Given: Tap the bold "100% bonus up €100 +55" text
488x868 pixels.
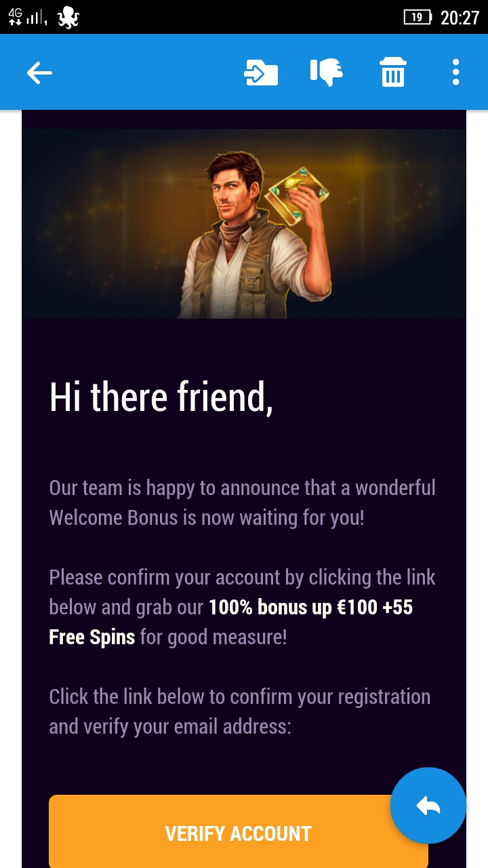Looking at the screenshot, I should pos(310,608).
